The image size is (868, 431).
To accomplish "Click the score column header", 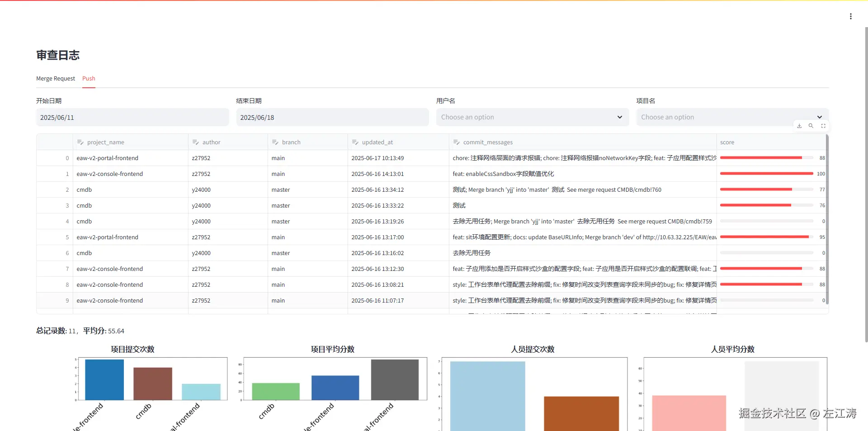I will tap(728, 142).
